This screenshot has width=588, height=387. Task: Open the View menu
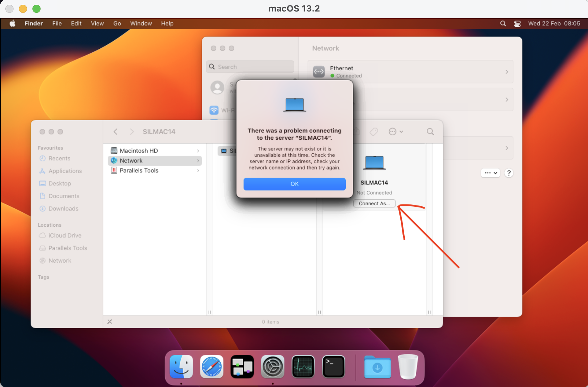tap(97, 23)
